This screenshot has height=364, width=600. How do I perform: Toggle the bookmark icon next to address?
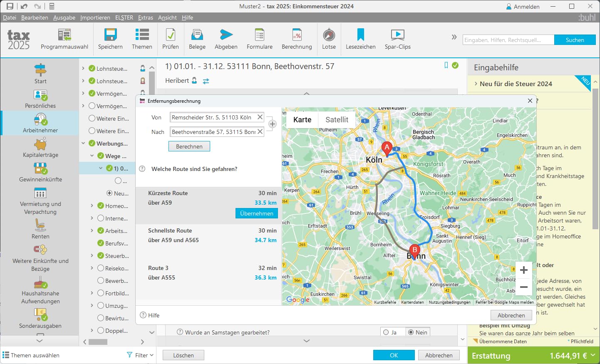(x=446, y=65)
